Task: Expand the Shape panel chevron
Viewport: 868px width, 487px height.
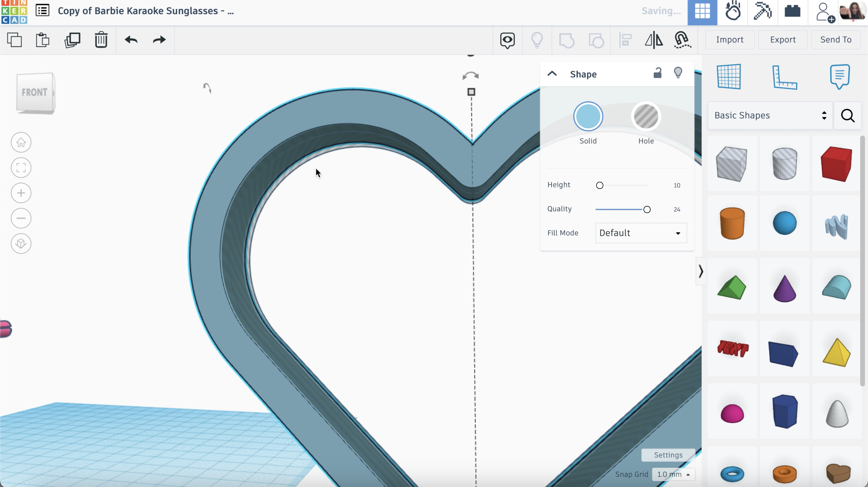Action: click(x=552, y=73)
